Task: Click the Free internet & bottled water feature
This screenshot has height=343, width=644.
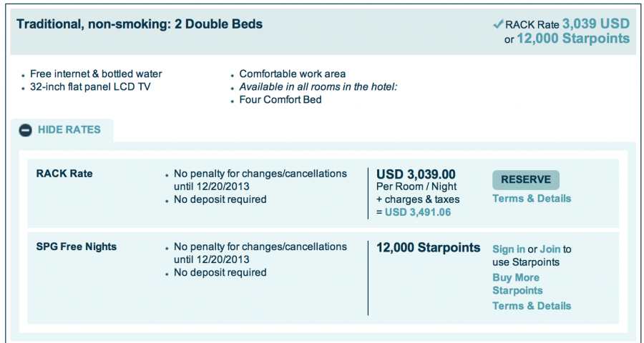Action: pyautogui.click(x=96, y=74)
